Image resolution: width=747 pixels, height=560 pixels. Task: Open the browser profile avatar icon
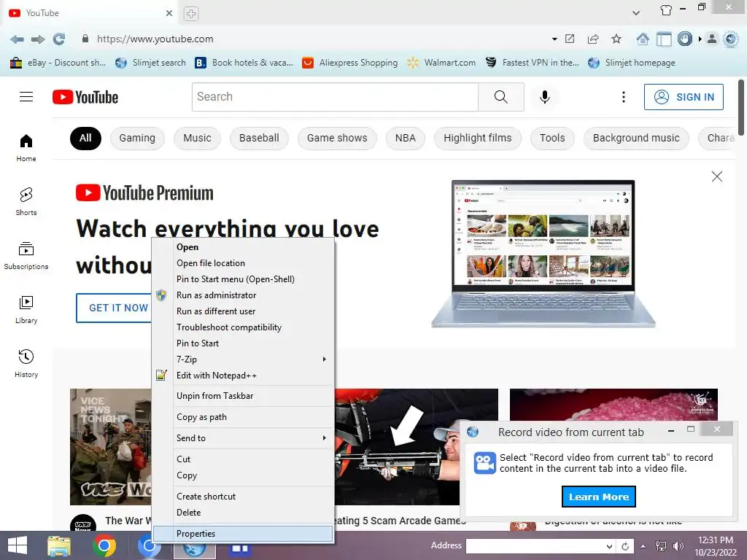[x=712, y=39]
